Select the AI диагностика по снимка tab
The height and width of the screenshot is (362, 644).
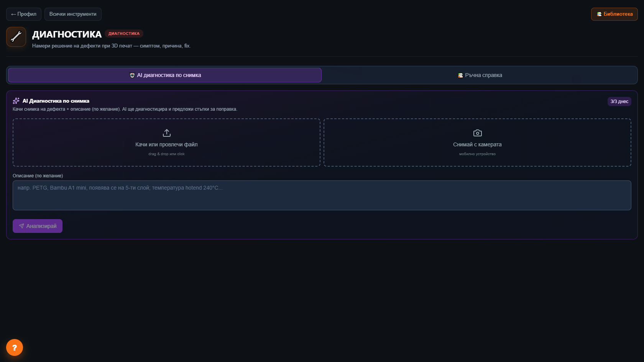click(165, 75)
